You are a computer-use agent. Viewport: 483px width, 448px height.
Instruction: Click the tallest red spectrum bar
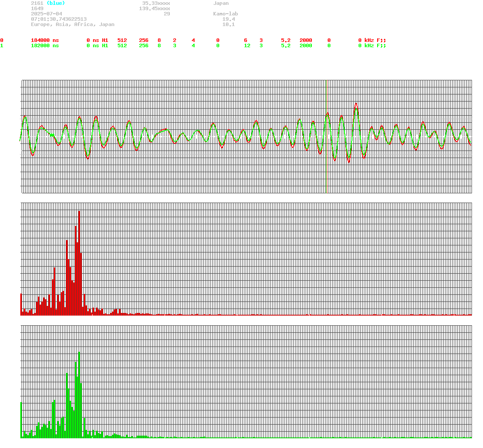(79, 263)
